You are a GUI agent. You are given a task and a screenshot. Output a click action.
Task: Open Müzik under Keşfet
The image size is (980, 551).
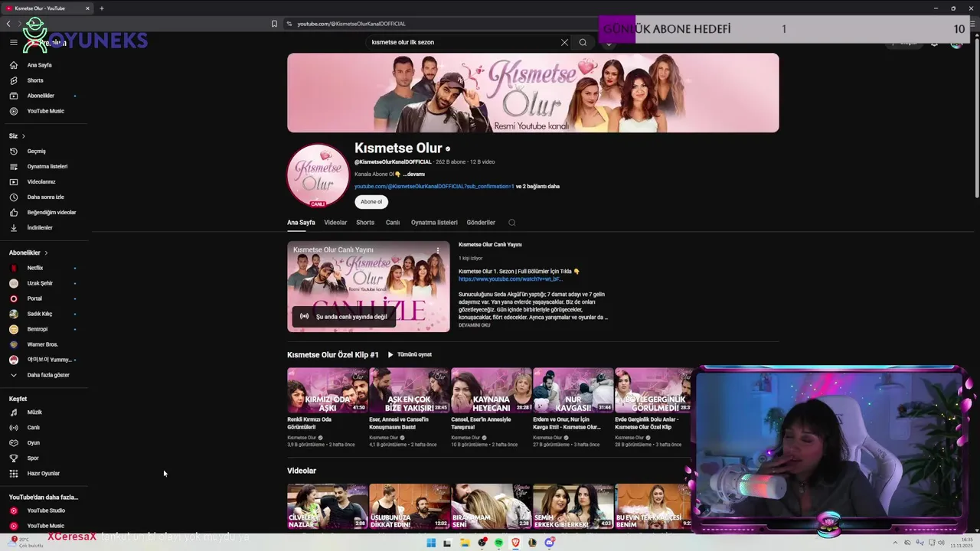click(x=44, y=412)
